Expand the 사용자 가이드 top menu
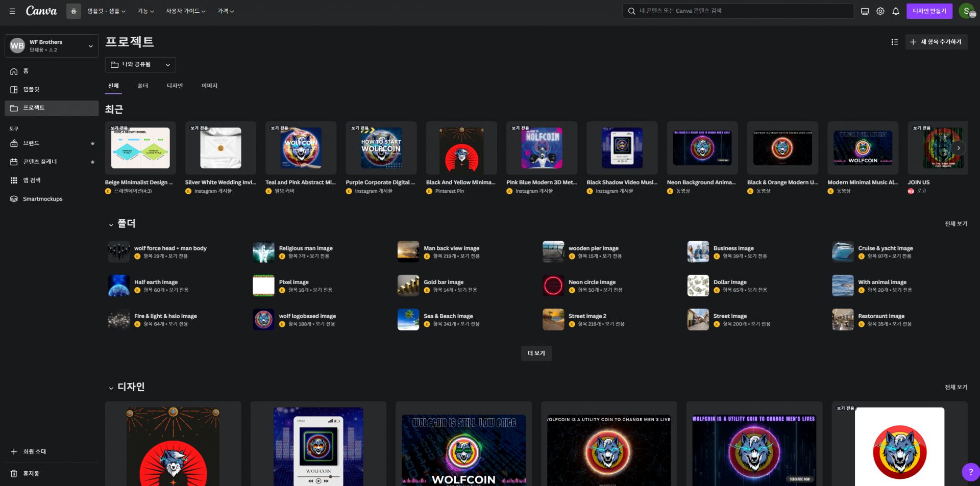 (185, 11)
